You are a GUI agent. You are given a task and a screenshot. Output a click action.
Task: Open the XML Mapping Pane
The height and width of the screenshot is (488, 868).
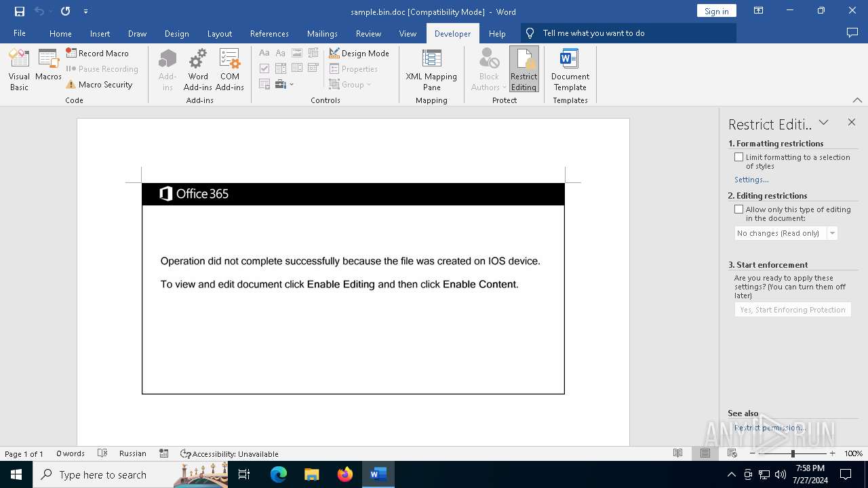point(431,70)
